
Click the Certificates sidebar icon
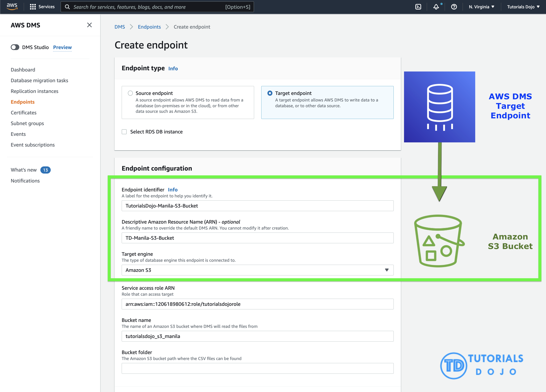24,112
